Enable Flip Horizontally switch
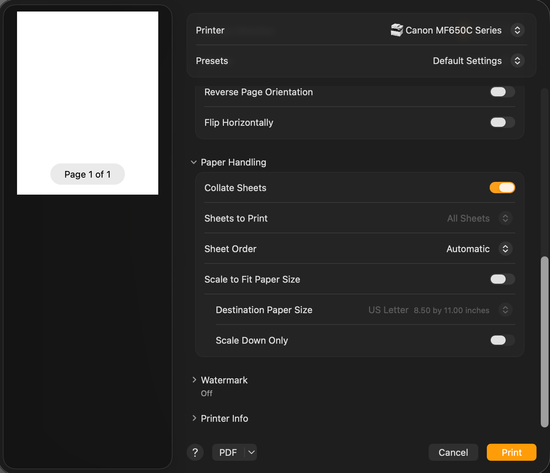550x473 pixels. [502, 122]
